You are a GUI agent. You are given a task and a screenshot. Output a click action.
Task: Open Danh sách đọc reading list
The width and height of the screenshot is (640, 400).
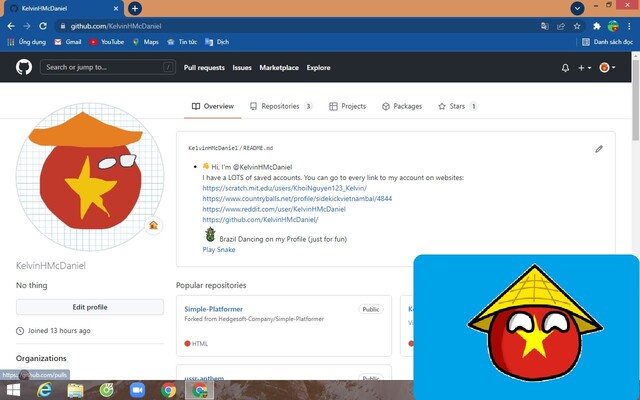(607, 42)
